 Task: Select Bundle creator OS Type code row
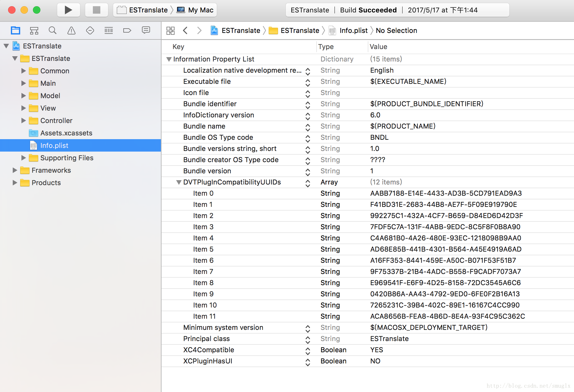click(x=368, y=160)
